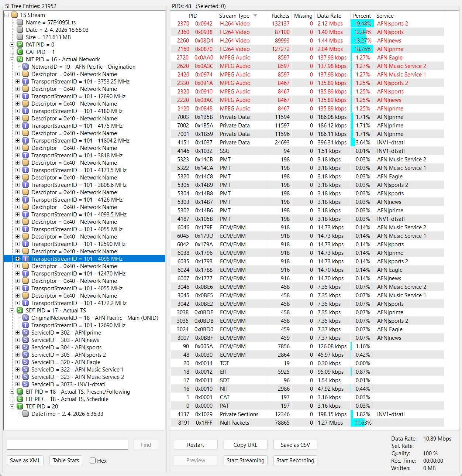Click the ServiceID 302 AFN|prime icon
The image size is (462, 476).
pos(25,333)
